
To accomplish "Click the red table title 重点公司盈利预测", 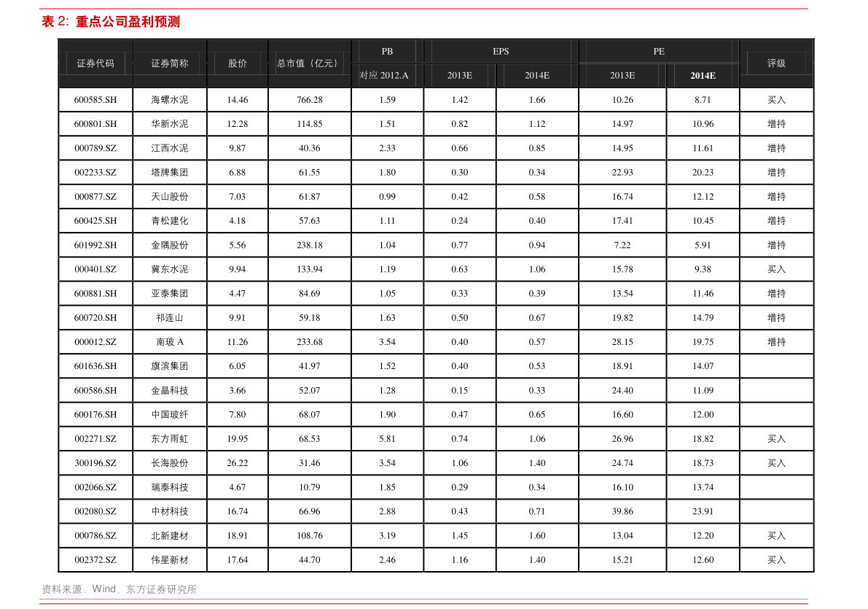I will coord(128,22).
